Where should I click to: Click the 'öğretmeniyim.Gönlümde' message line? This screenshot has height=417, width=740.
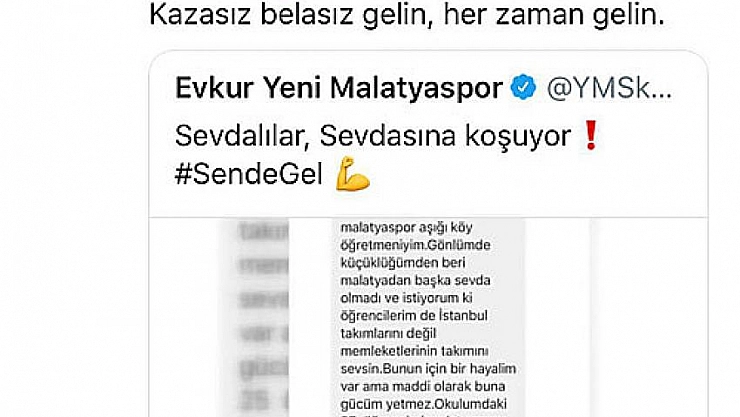point(415,245)
